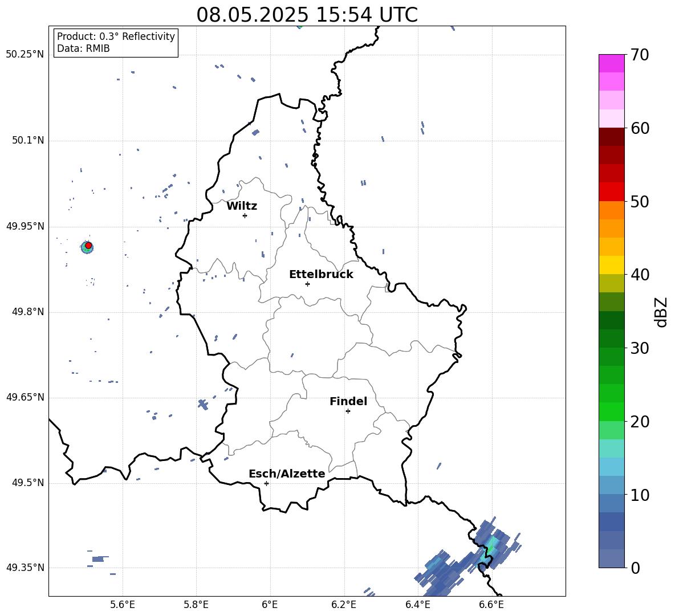Click the bright red colorbar segment above 50
675x616 pixels.
click(x=611, y=192)
